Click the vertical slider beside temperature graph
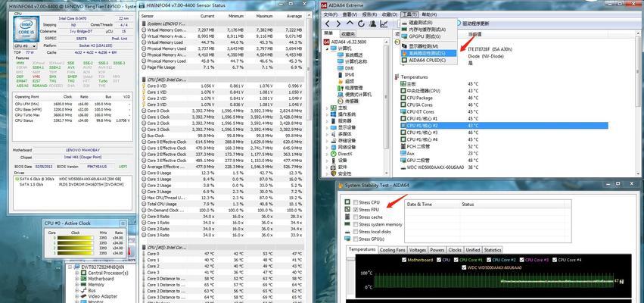Viewport: 644px width, 303px height. tap(350, 276)
